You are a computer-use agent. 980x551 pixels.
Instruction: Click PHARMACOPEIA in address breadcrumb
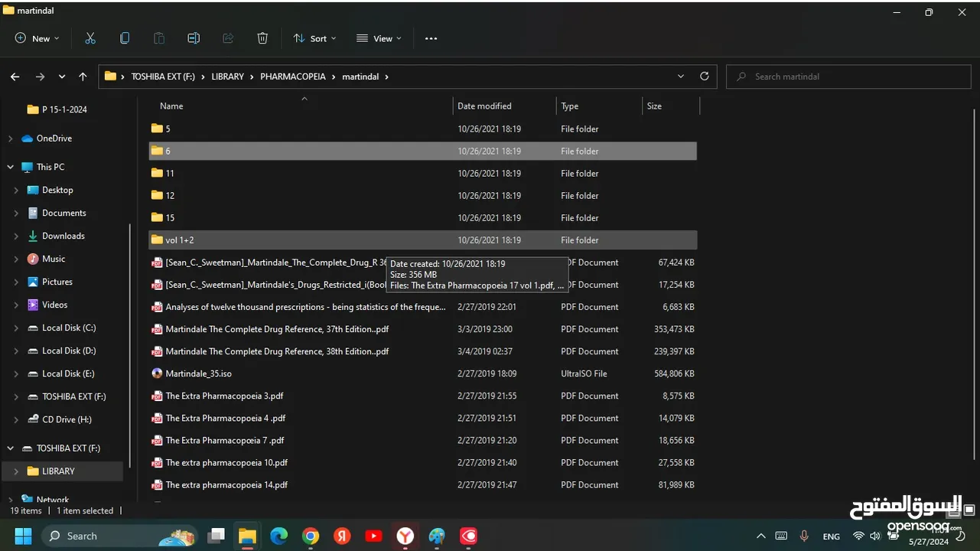point(293,77)
